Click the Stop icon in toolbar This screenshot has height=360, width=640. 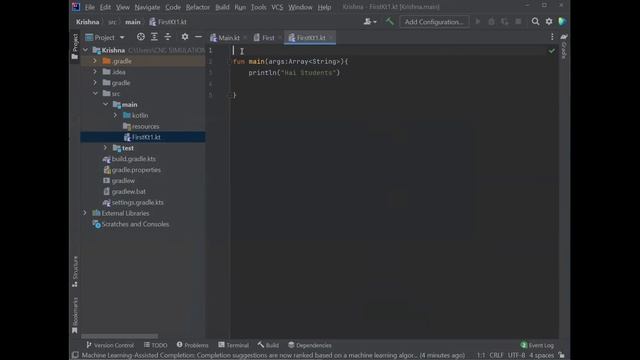518,21
